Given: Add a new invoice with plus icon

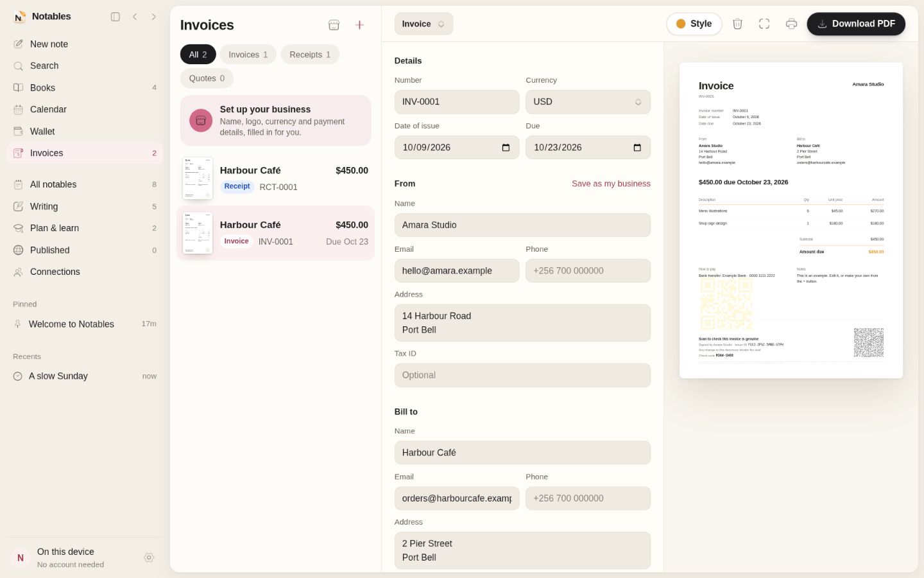Looking at the screenshot, I should coord(359,25).
